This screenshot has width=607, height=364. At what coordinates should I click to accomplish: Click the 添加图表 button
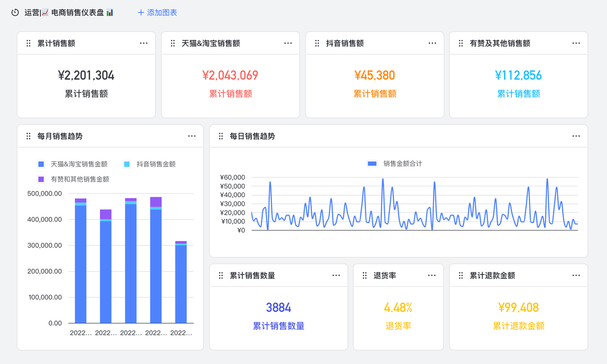[x=157, y=13]
